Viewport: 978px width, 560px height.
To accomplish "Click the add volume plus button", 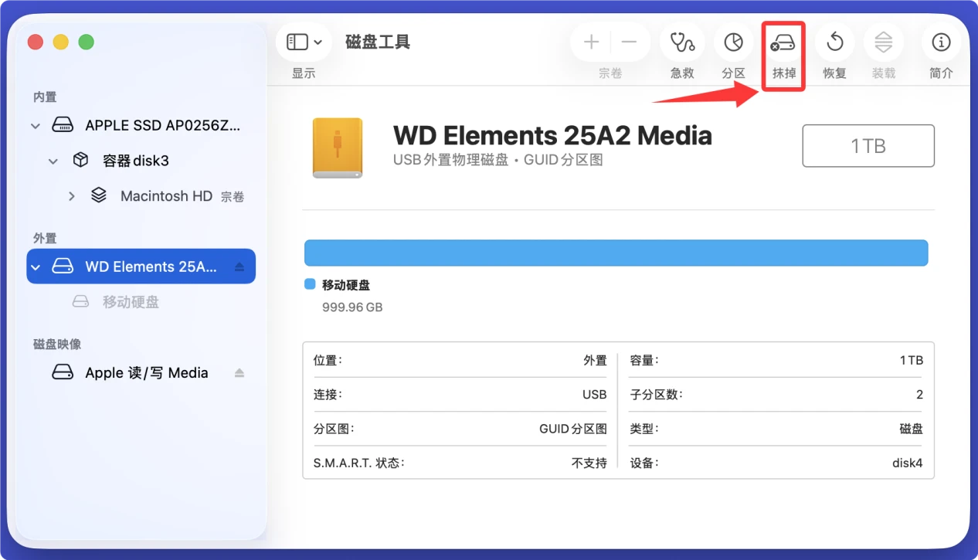I will pyautogui.click(x=591, y=42).
